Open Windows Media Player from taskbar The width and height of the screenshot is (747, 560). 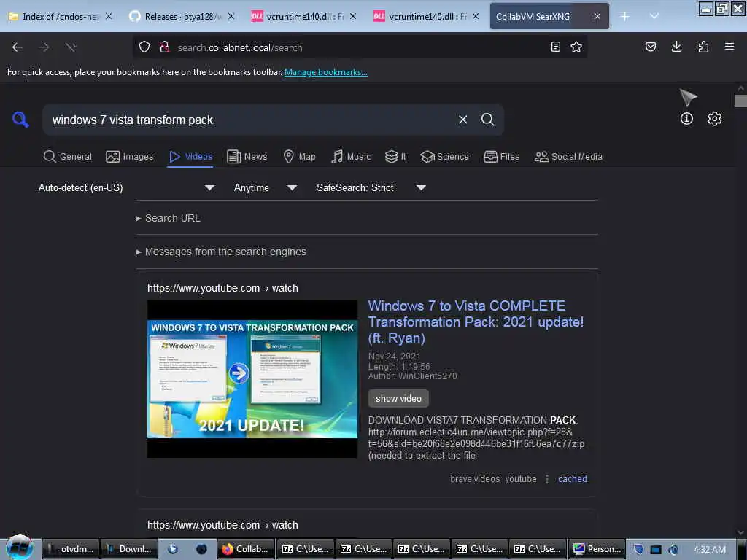point(172,549)
